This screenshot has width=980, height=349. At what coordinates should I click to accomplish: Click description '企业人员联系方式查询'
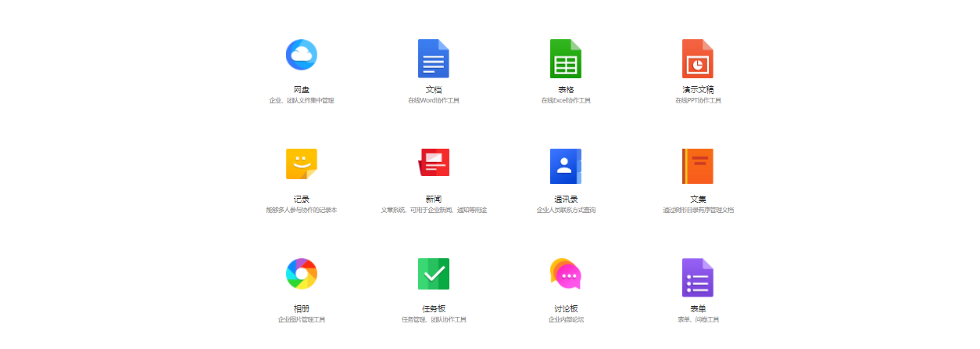tap(566, 210)
